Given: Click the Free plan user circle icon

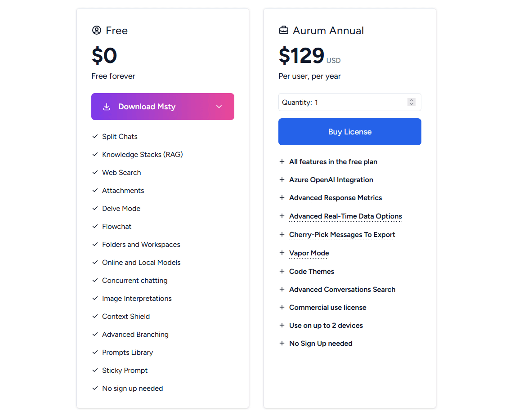Looking at the screenshot, I should [x=97, y=30].
